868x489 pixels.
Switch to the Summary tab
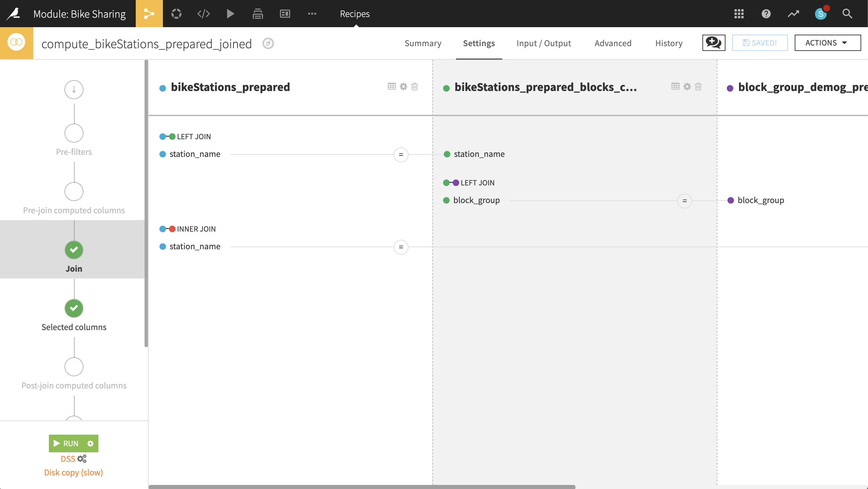(x=423, y=43)
